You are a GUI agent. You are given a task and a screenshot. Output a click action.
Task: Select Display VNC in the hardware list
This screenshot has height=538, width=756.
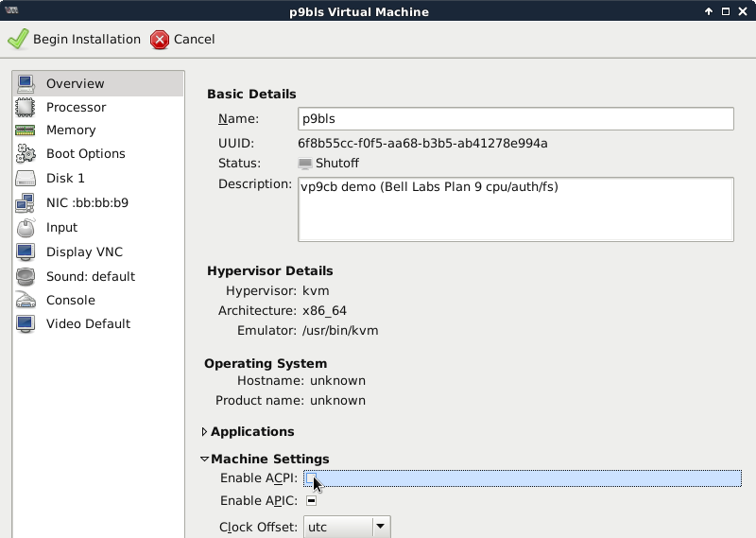84,252
